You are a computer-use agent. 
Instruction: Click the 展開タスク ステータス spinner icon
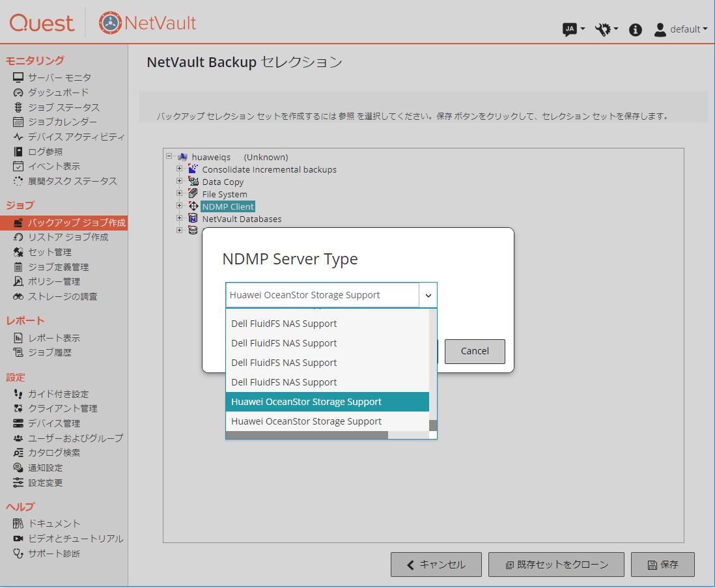(18, 181)
